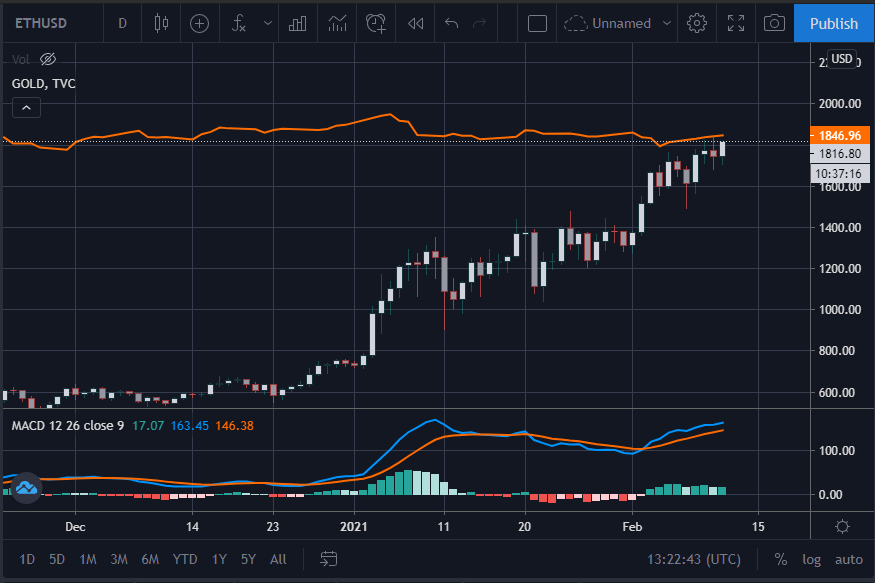Add a compare symbol with the plus icon
The height and width of the screenshot is (583, 875).
[x=199, y=23]
